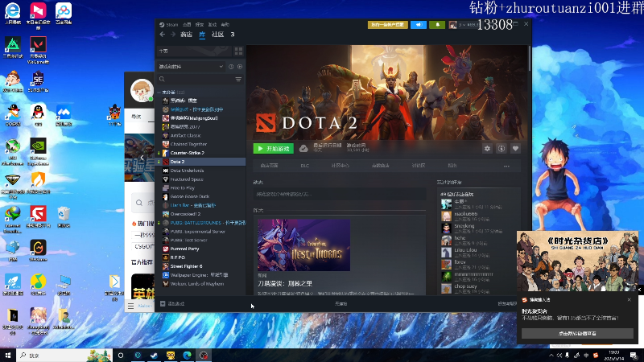Viewport: 644px width, 362px height.
Task: Open the 商店 (Store) tab in Steam
Action: [x=186, y=35]
